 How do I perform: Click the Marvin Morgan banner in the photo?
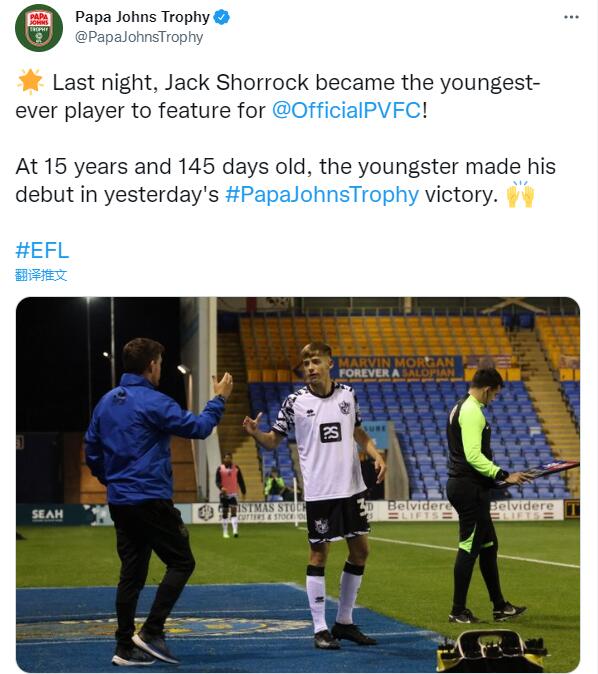[396, 368]
